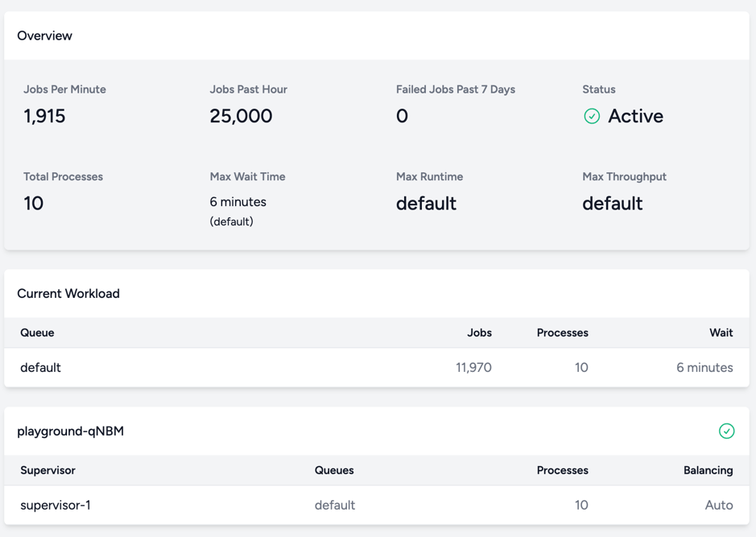This screenshot has height=537, width=756.
Task: Click the Failed Jobs Past 7 Days count
Action: coord(402,116)
